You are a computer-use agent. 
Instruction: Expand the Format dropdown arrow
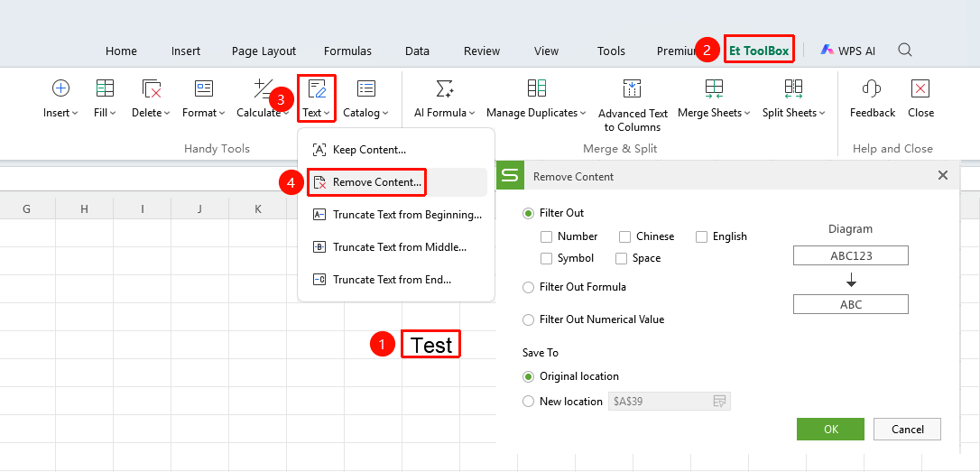pos(222,113)
